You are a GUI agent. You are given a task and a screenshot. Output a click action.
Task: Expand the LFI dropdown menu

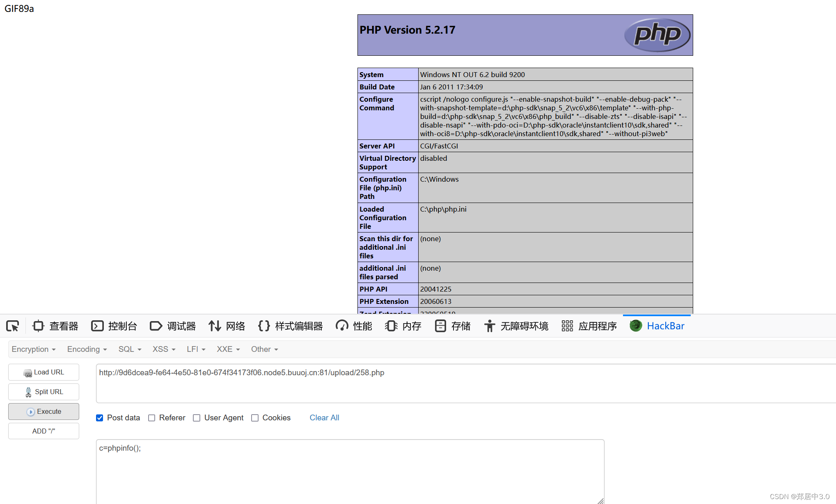196,349
